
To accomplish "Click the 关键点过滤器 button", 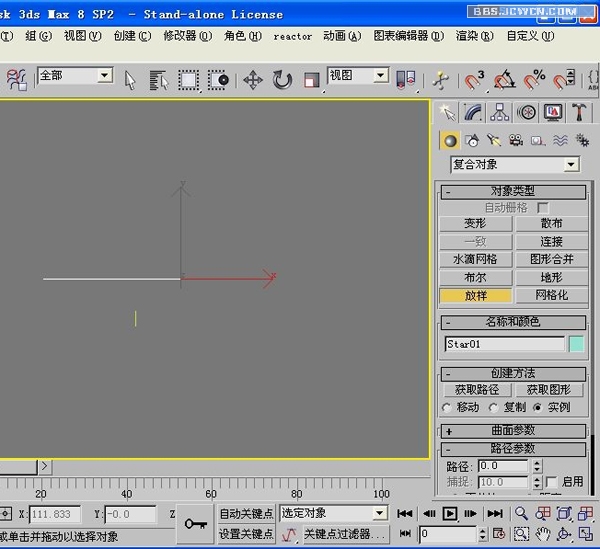I will coord(346,534).
